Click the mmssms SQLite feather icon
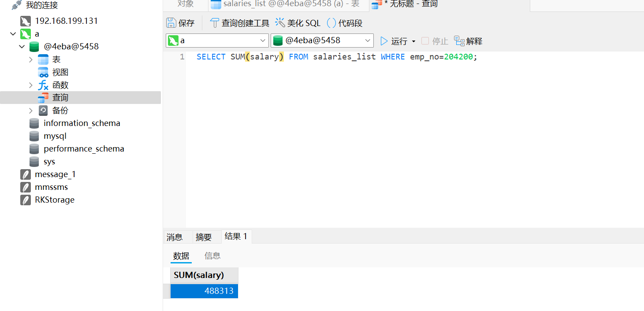This screenshot has width=644, height=311. (x=26, y=187)
